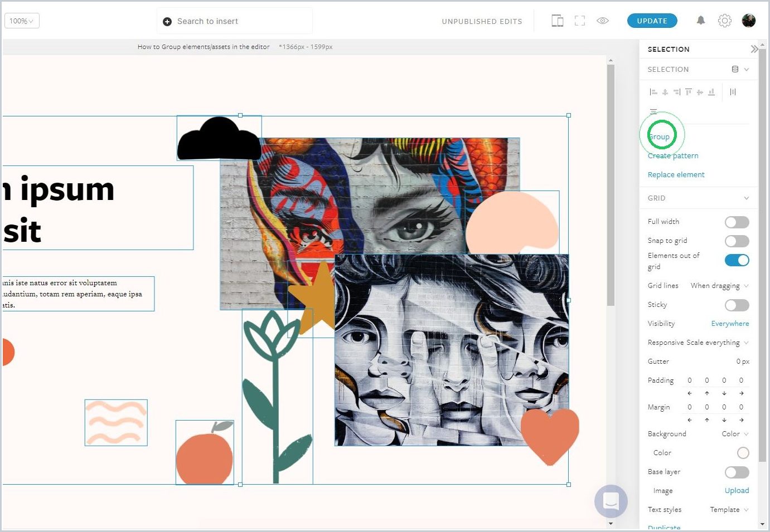Open the settings gear in the top bar
Viewport: 770px width, 532px height.
724,21
